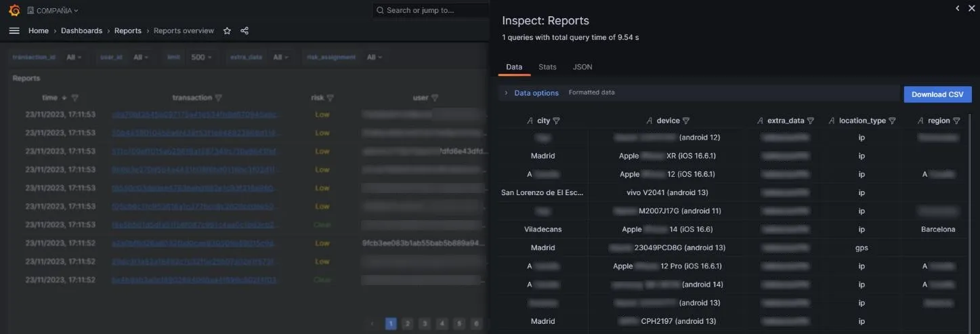980x334 pixels.
Task: Open the transaction_id All dropdown
Action: [74, 58]
